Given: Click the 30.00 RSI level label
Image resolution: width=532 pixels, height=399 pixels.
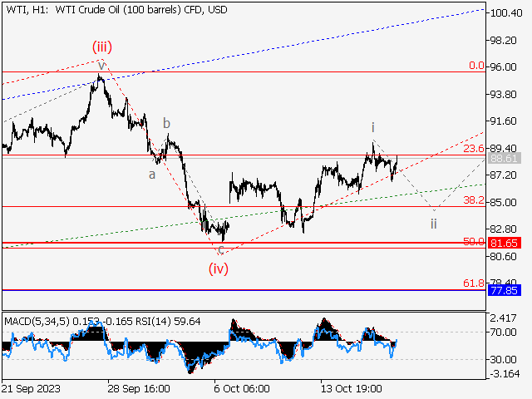Looking at the screenshot, I should pyautogui.click(x=504, y=359).
